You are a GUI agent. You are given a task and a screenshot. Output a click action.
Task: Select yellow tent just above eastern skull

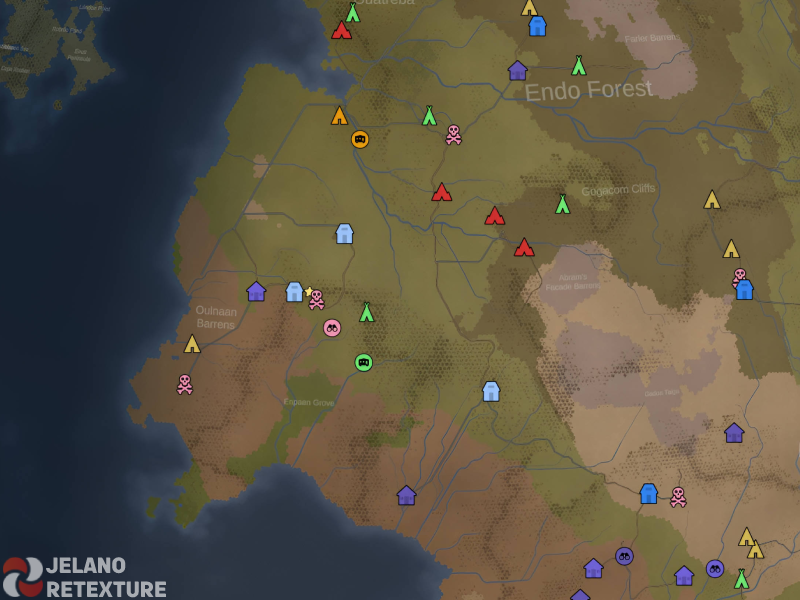click(x=731, y=249)
